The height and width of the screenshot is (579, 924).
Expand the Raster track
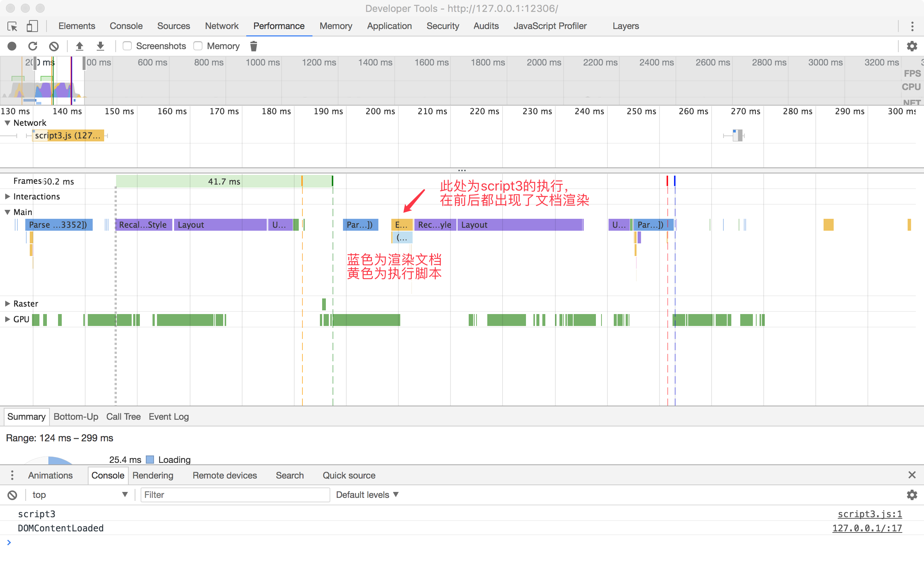pyautogui.click(x=7, y=304)
